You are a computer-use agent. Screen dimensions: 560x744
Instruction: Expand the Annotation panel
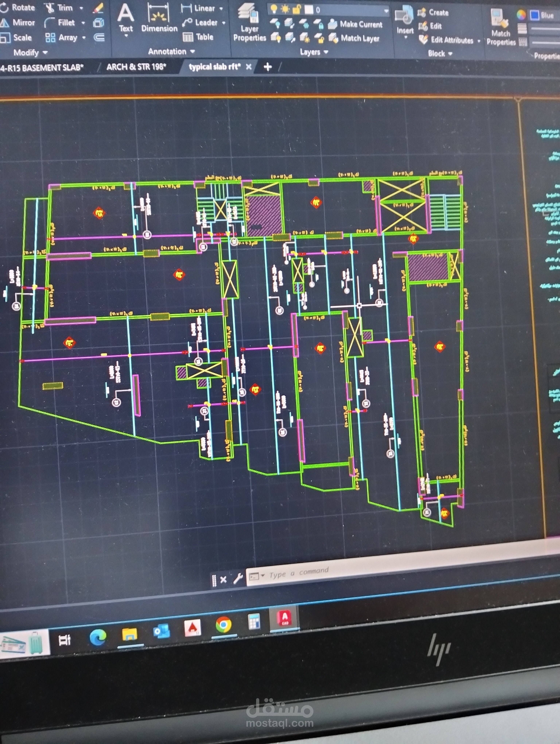171,51
